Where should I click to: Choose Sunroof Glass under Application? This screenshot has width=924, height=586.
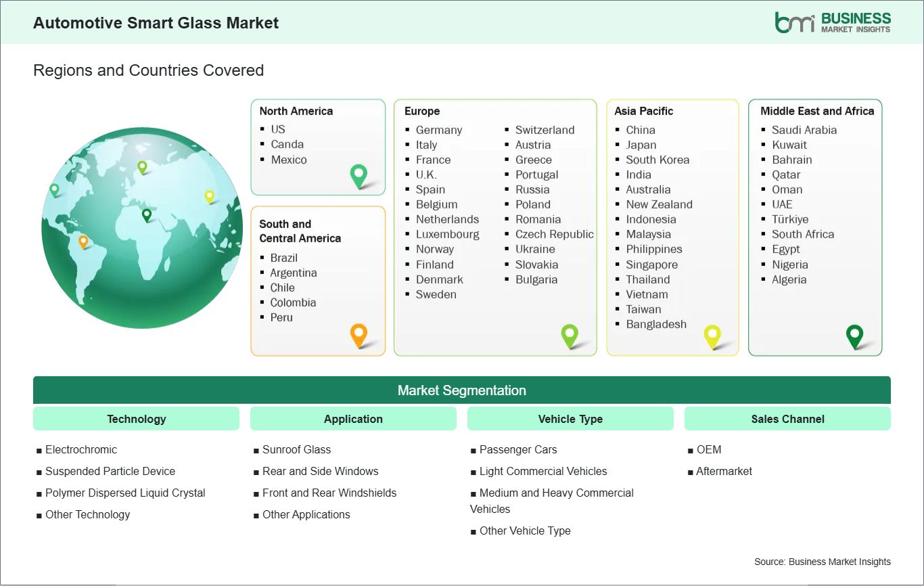296,449
